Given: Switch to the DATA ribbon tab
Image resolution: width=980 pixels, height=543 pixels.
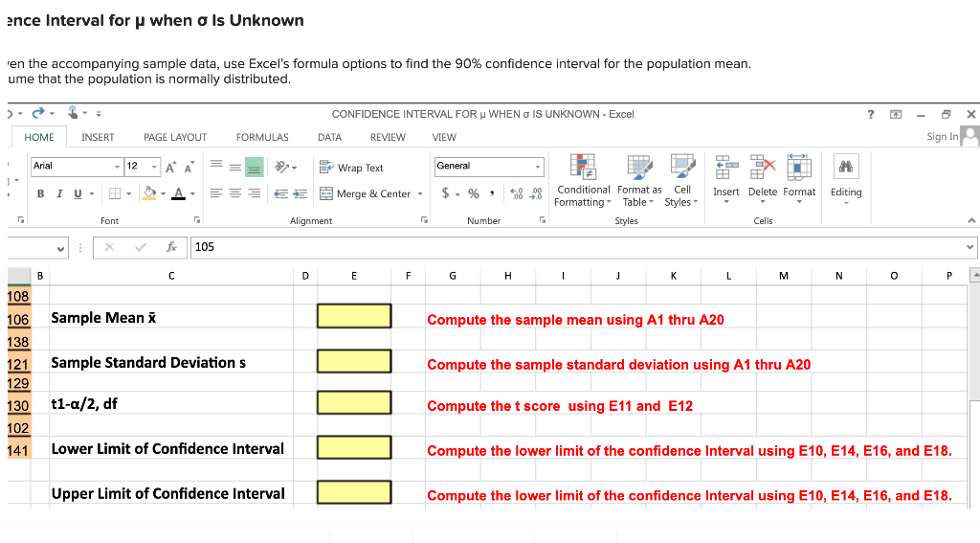Looking at the screenshot, I should [329, 137].
